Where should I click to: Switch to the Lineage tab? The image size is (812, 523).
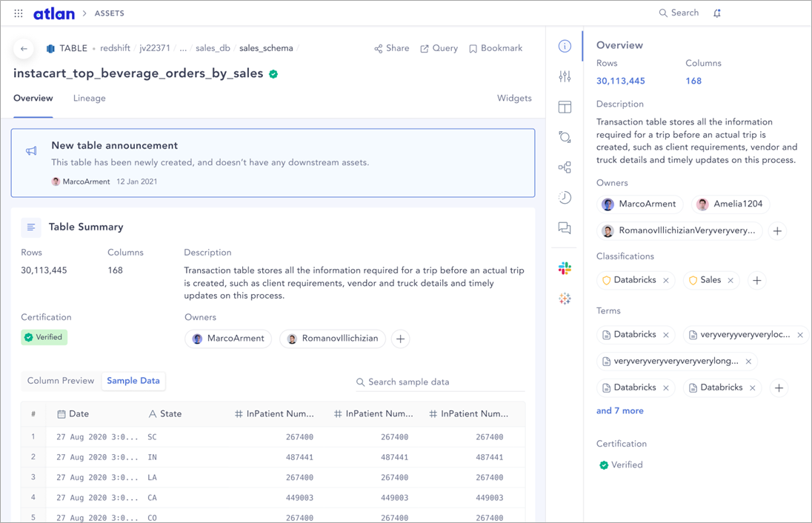tap(89, 99)
